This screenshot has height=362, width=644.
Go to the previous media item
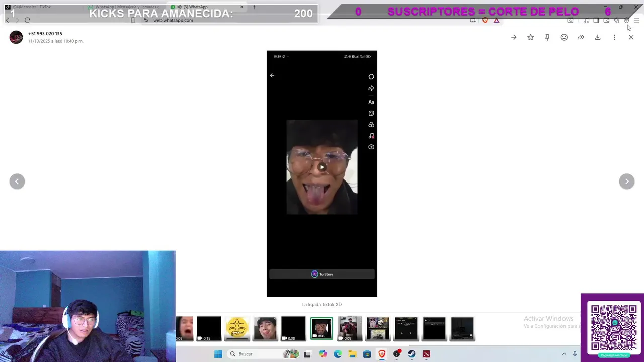tap(17, 182)
